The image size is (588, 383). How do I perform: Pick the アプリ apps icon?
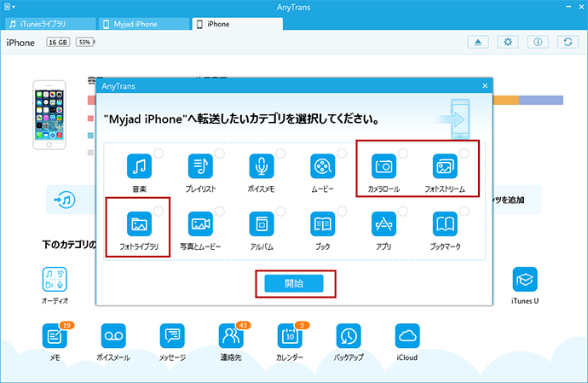click(383, 224)
